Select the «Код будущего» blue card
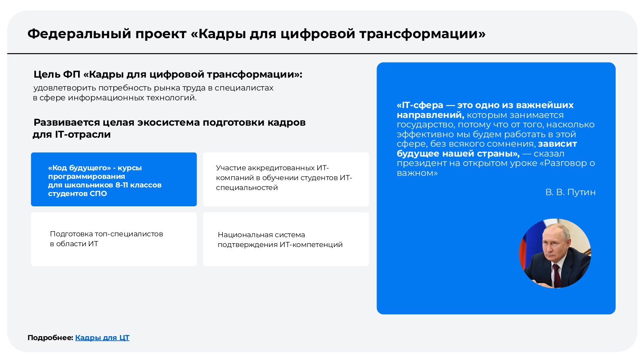This screenshot has height=362, width=644. click(114, 179)
